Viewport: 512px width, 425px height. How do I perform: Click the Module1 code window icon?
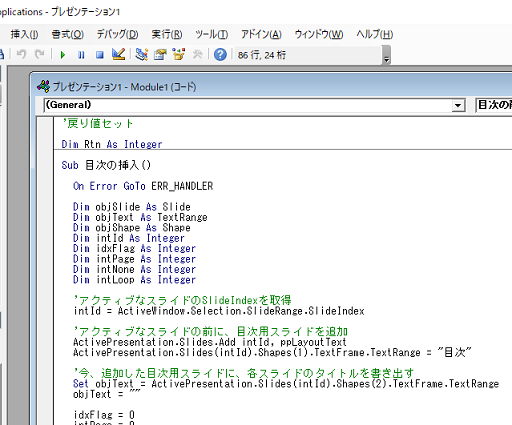pyautogui.click(x=44, y=87)
